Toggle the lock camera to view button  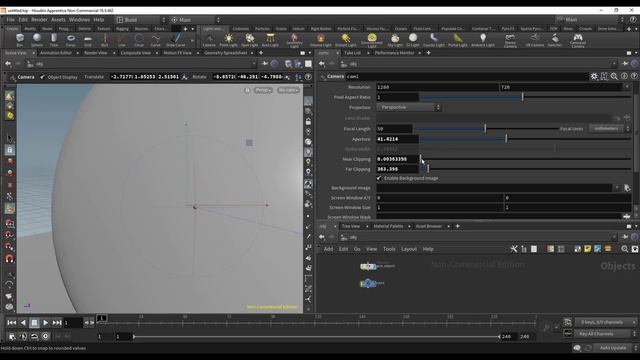(x=309, y=122)
